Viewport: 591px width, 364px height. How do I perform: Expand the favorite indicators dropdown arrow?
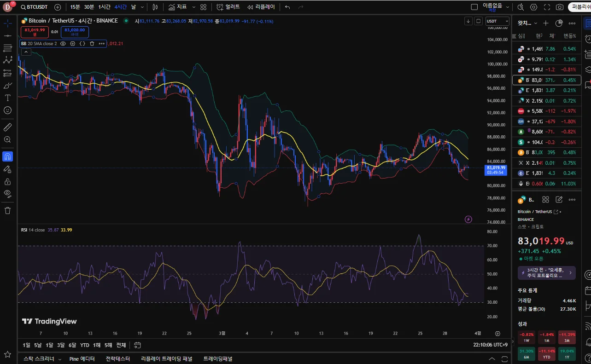[193, 7]
